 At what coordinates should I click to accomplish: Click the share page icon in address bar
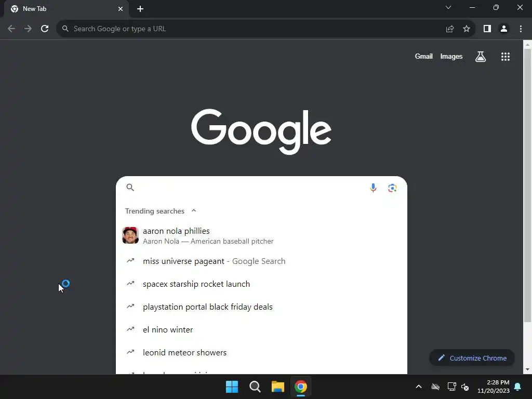tap(450, 29)
